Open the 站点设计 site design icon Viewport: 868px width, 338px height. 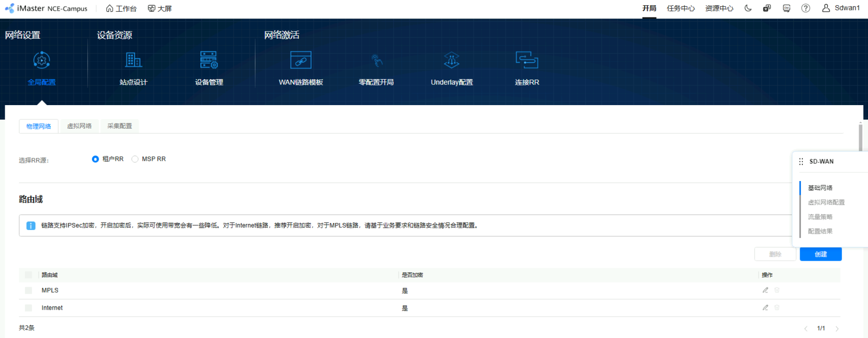pyautogui.click(x=134, y=61)
